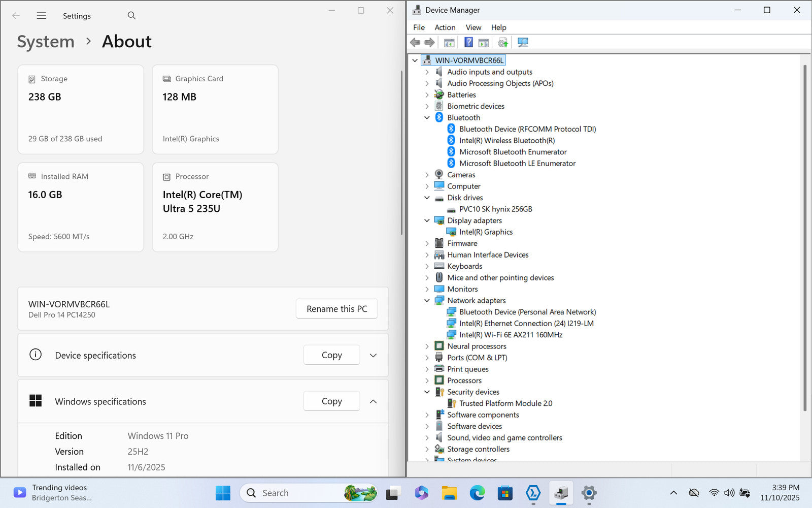Select Trusted Platform Module 2.0 entry

(505, 403)
